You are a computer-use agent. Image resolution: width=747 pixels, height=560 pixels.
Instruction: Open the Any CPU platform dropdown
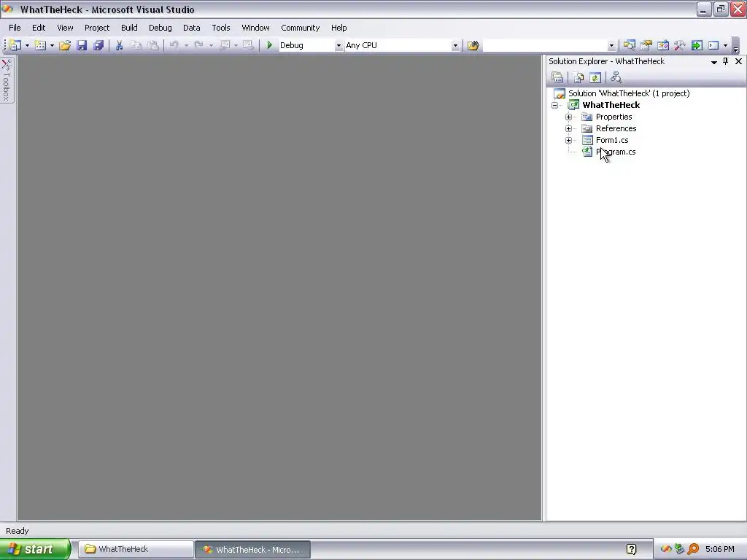click(455, 46)
